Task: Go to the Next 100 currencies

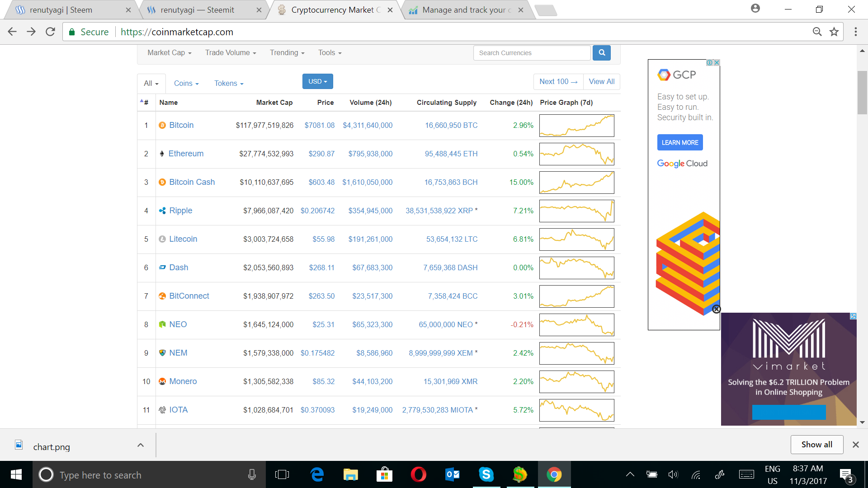Action: [x=558, y=81]
